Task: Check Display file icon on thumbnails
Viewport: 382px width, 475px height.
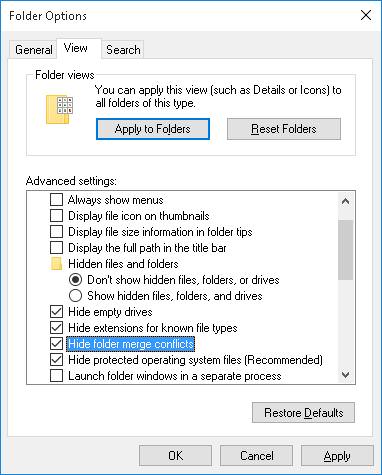Action: click(56, 216)
